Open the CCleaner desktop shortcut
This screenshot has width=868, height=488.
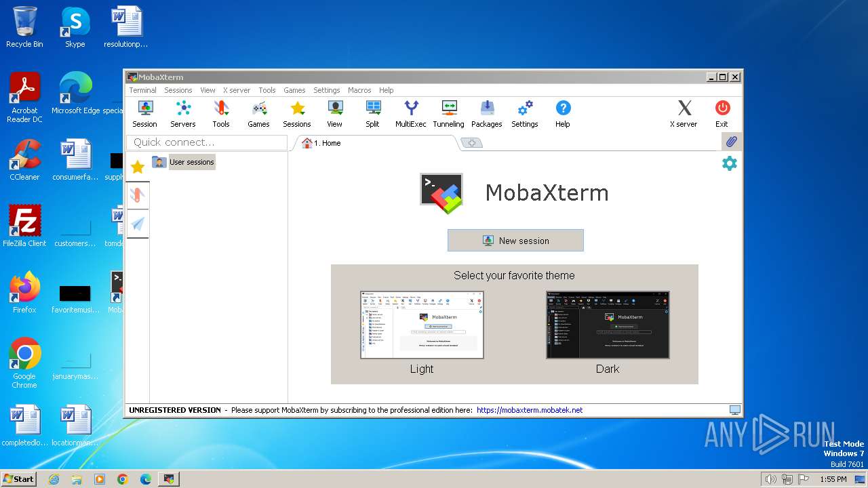pos(24,160)
